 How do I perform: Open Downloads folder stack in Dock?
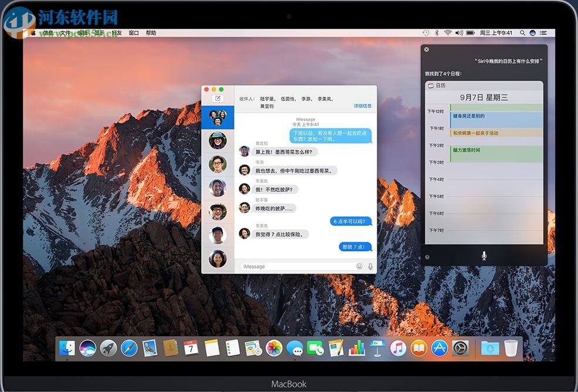coord(490,348)
